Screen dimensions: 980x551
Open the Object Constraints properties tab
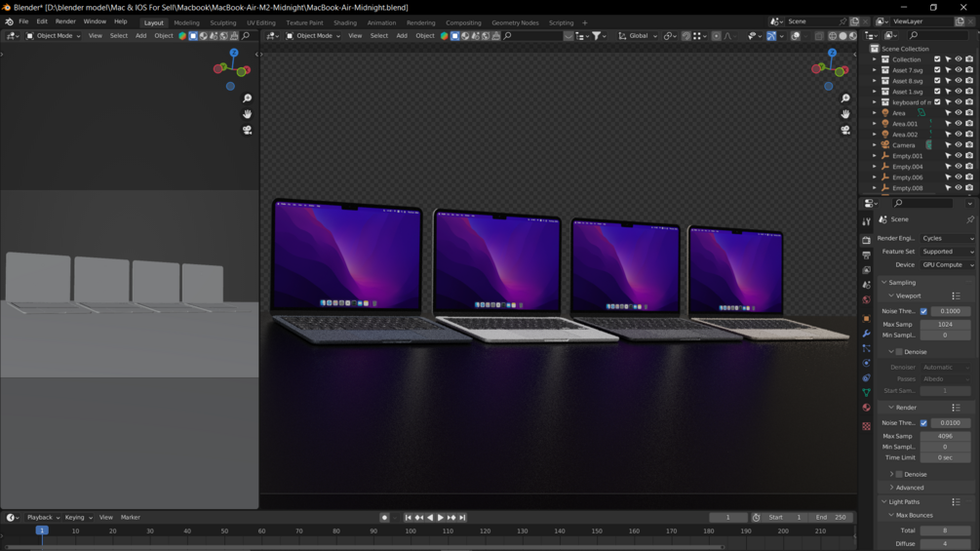pos(866,378)
